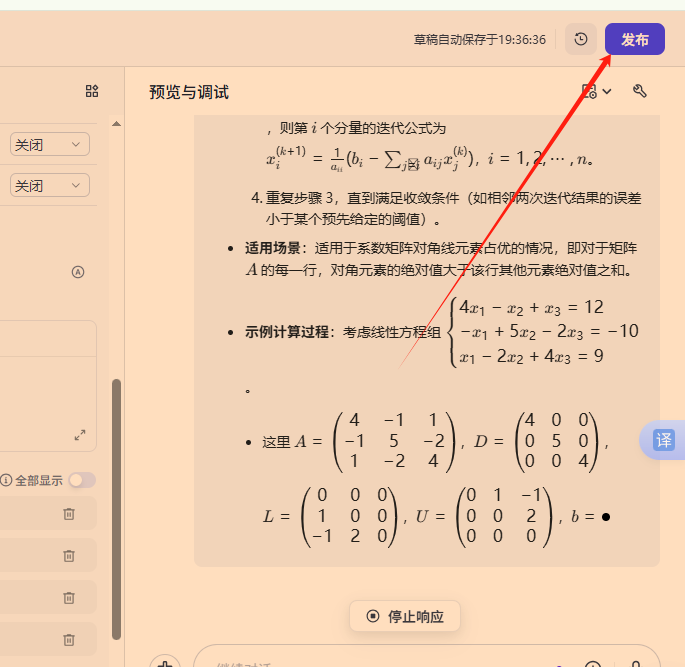Click the bold 适用场景 label
685x667 pixels.
coord(273,248)
